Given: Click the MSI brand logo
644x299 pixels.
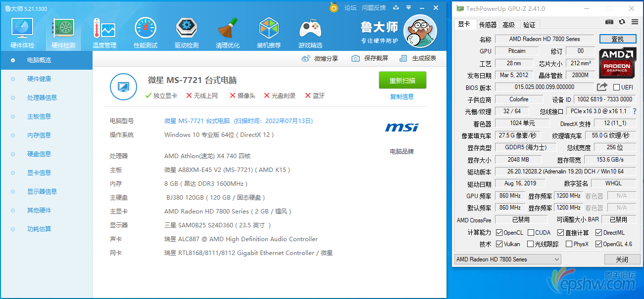Looking at the screenshot, I should pyautogui.click(x=401, y=128).
